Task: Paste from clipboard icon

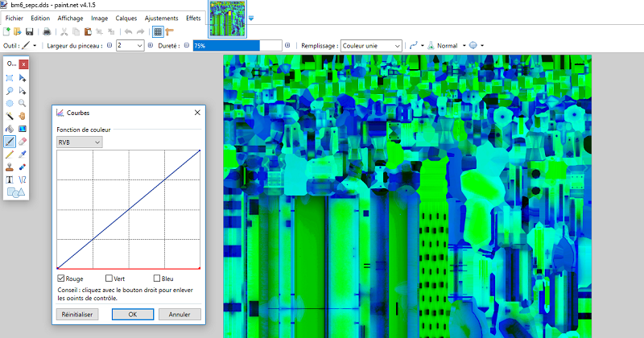Action: click(88, 31)
